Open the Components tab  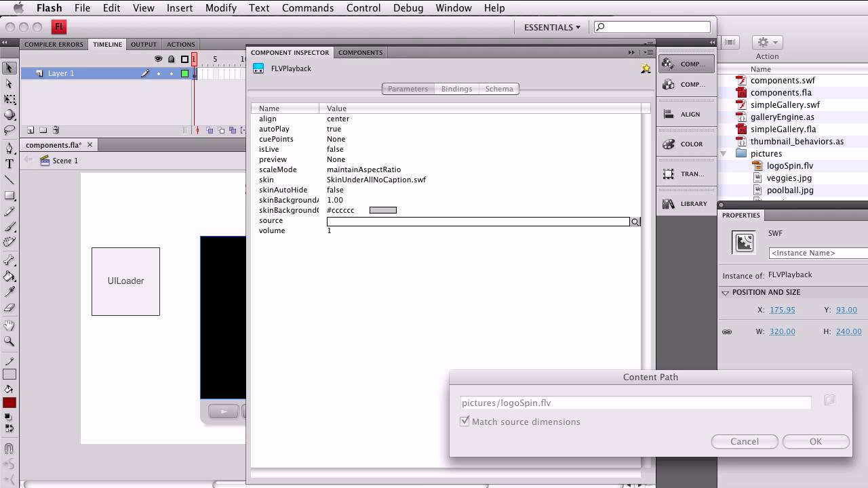pyautogui.click(x=361, y=52)
